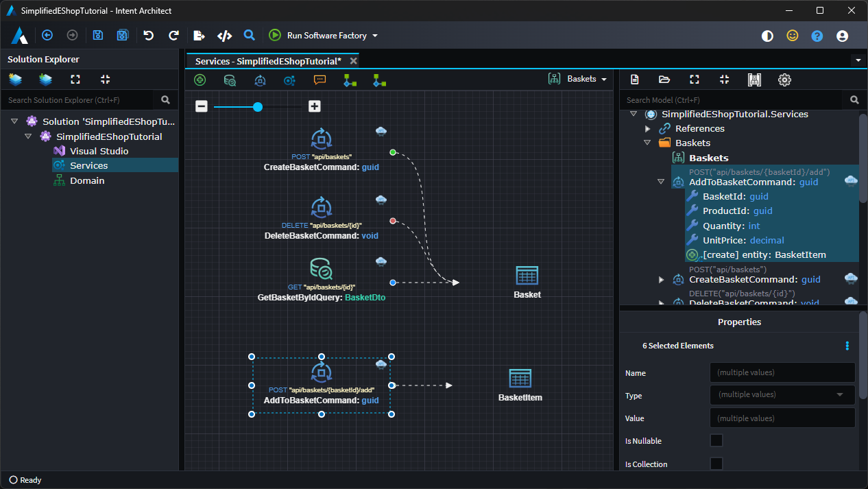Collapse AddToBasketCommand tree node

coord(661,182)
